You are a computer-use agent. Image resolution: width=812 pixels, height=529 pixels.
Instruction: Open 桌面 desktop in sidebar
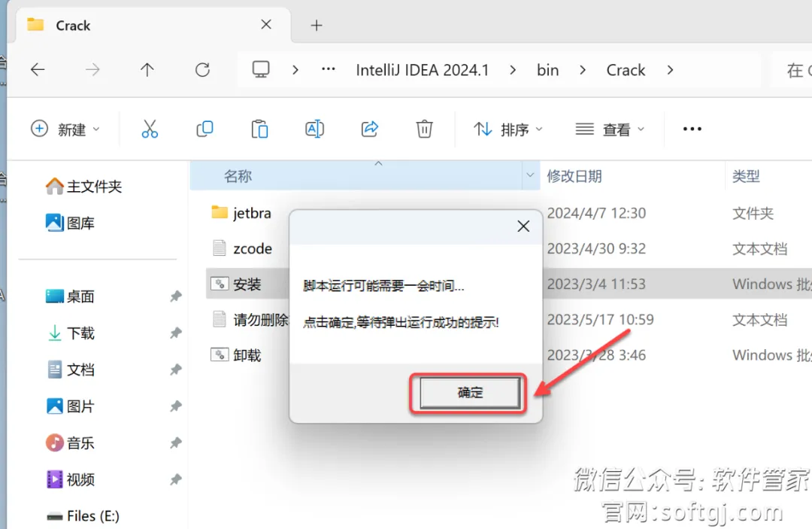70,296
